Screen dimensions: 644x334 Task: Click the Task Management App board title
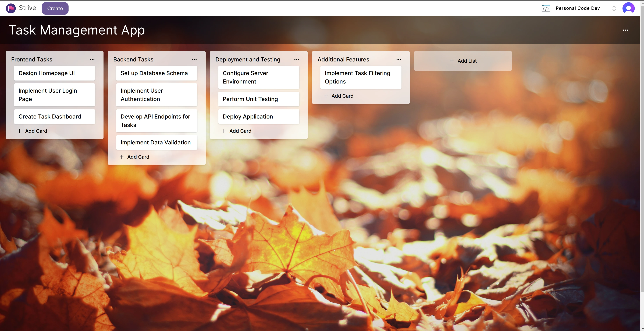(77, 30)
